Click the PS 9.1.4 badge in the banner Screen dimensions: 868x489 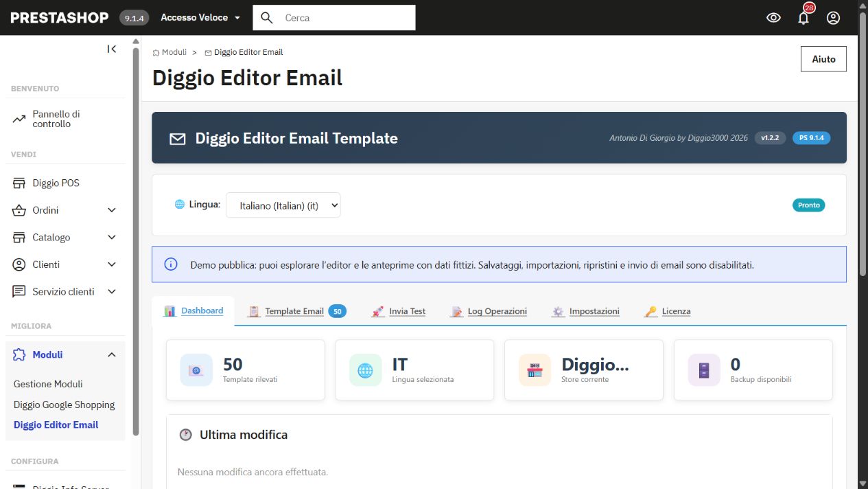(811, 138)
